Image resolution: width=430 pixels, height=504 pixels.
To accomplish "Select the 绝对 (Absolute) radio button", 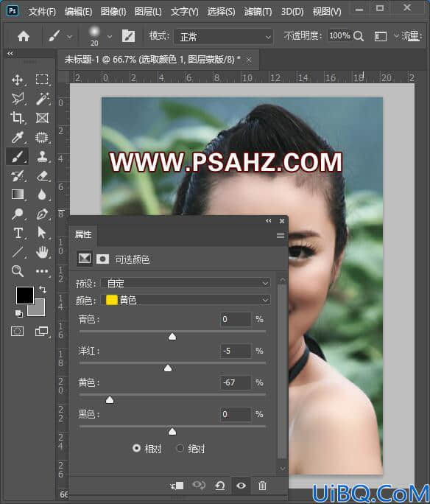I will (180, 448).
